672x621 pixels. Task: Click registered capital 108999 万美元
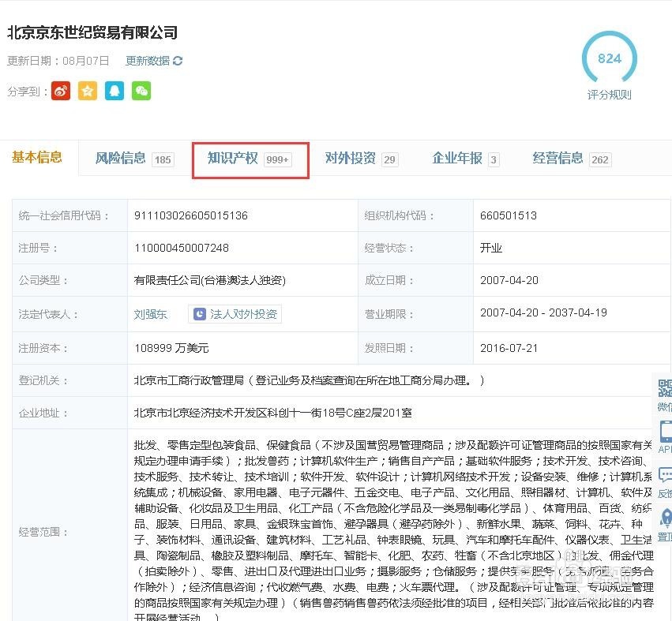pos(171,348)
